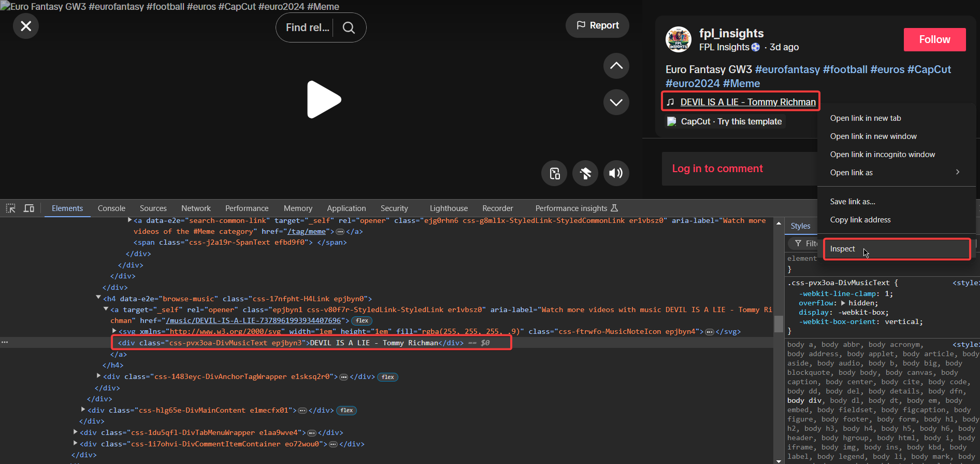Click the flex badge next to DivAnchorTagWrapper
Screen dimensions: 980x464
point(388,377)
